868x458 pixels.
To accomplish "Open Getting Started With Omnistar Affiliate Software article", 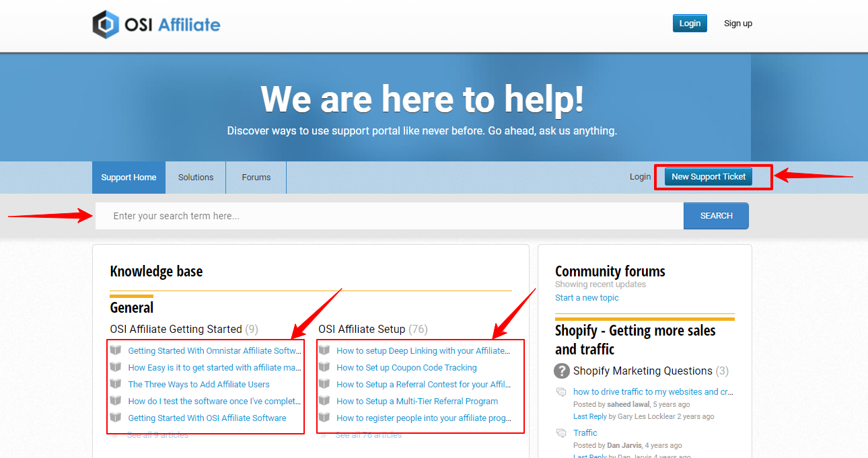I will (x=215, y=350).
